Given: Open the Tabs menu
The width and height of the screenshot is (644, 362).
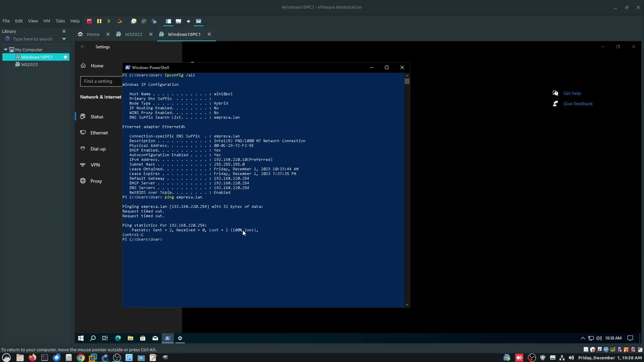Looking at the screenshot, I should (60, 21).
